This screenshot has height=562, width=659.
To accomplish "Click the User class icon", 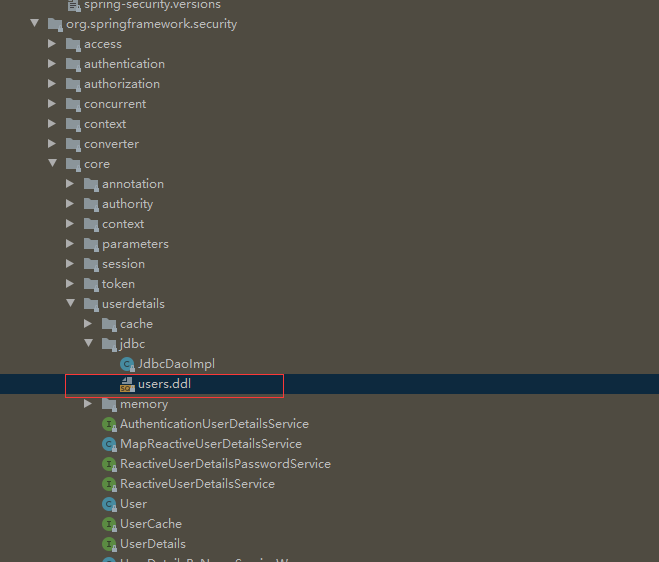I will [109, 504].
